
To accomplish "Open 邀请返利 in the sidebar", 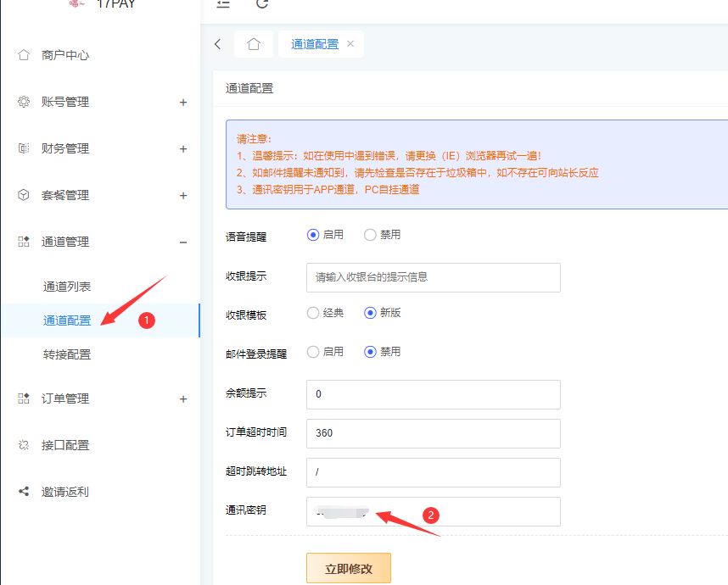I will [65, 492].
